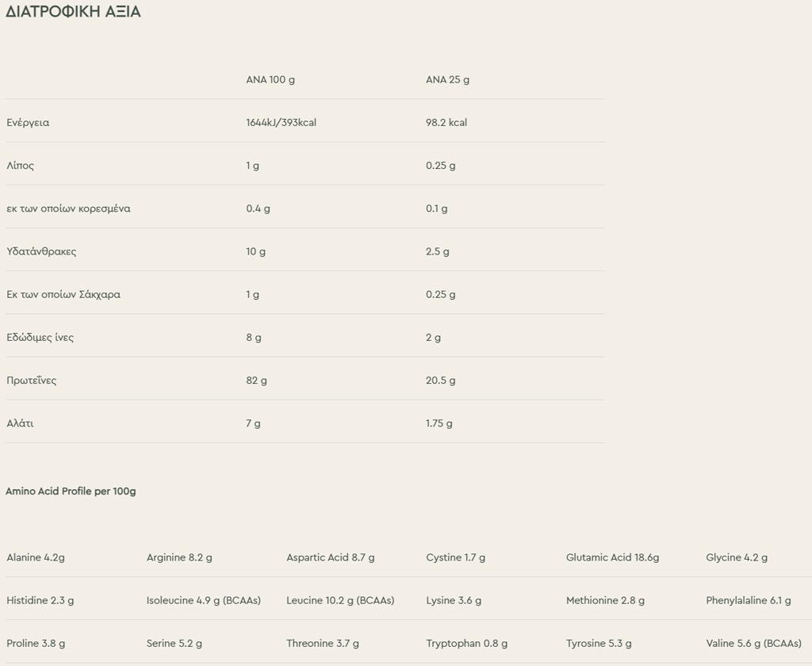Select the Εδώδιμες ίνες row label

(x=40, y=338)
